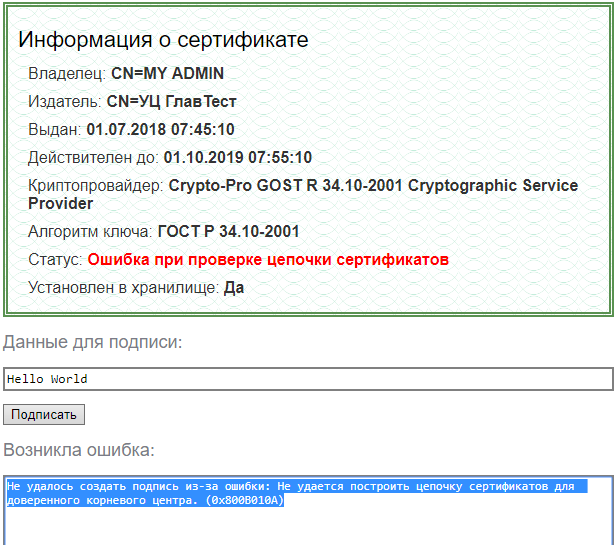
Task: Click the Подписать button
Action: (44, 414)
